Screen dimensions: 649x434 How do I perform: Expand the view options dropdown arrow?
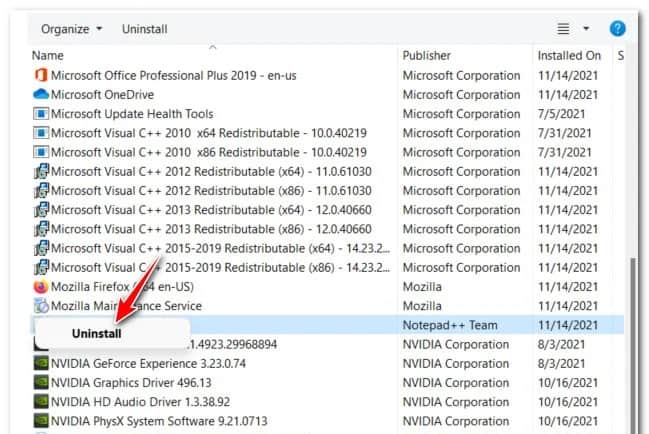(x=586, y=29)
